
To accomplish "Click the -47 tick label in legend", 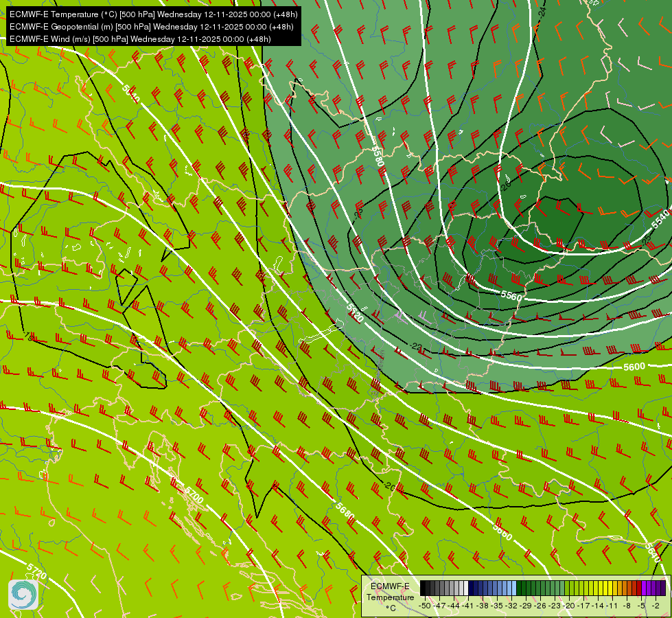I will [440, 606].
